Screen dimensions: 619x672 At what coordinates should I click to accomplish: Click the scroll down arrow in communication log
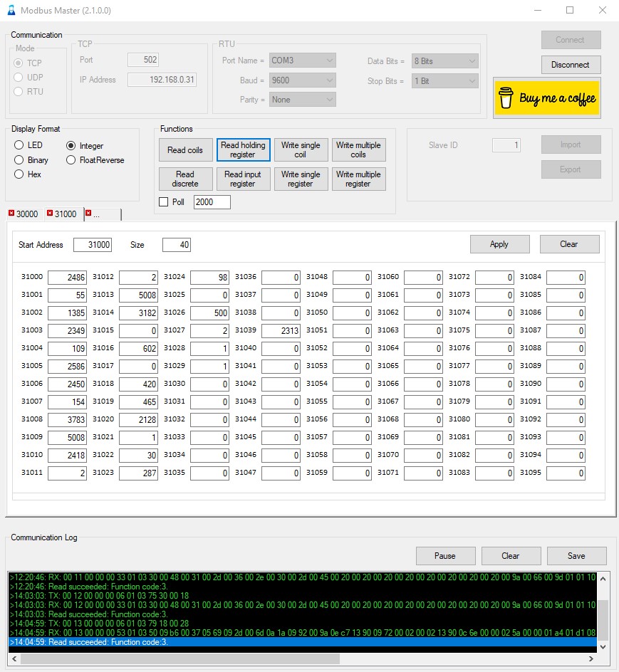pos(603,646)
